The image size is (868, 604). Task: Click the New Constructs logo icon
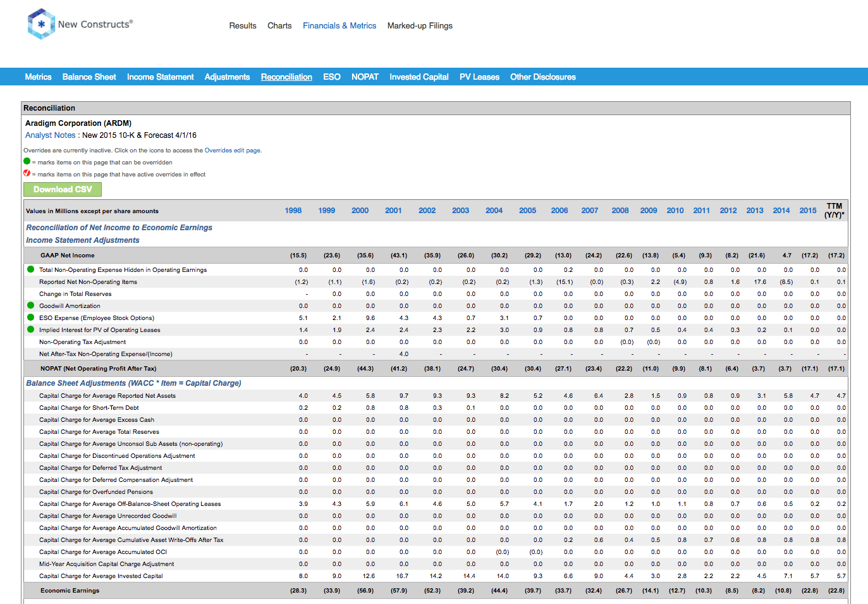point(41,24)
